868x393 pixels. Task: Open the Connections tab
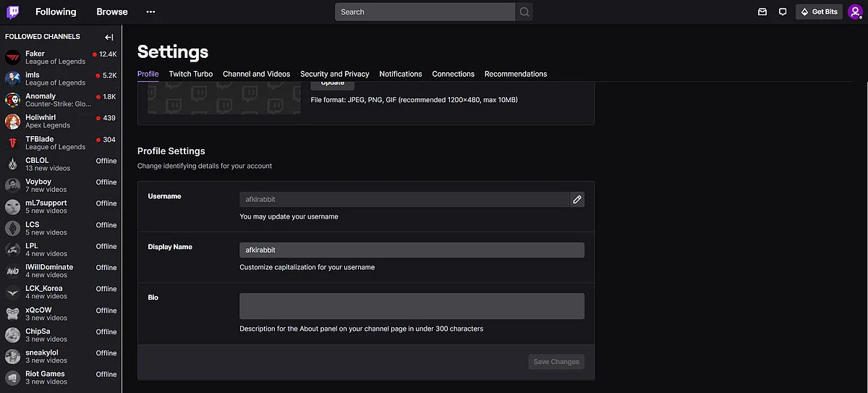(x=454, y=74)
